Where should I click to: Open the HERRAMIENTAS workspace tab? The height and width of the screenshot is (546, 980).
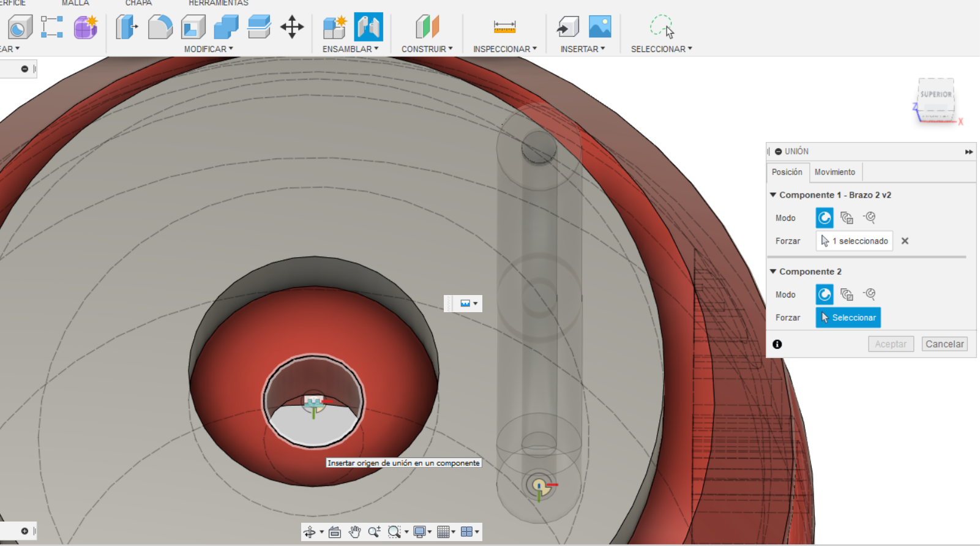click(219, 3)
